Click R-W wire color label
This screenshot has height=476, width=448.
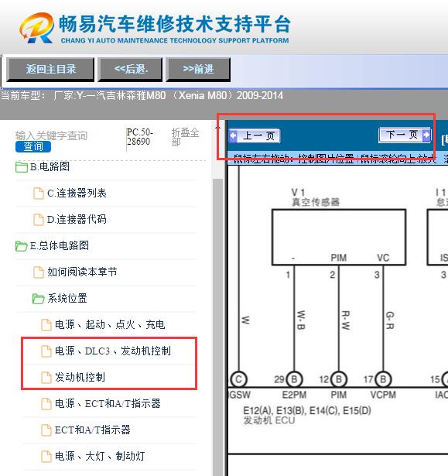[x=345, y=320]
